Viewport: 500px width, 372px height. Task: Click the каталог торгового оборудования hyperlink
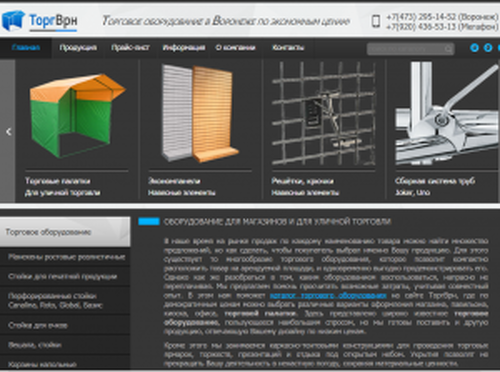tap(328, 295)
